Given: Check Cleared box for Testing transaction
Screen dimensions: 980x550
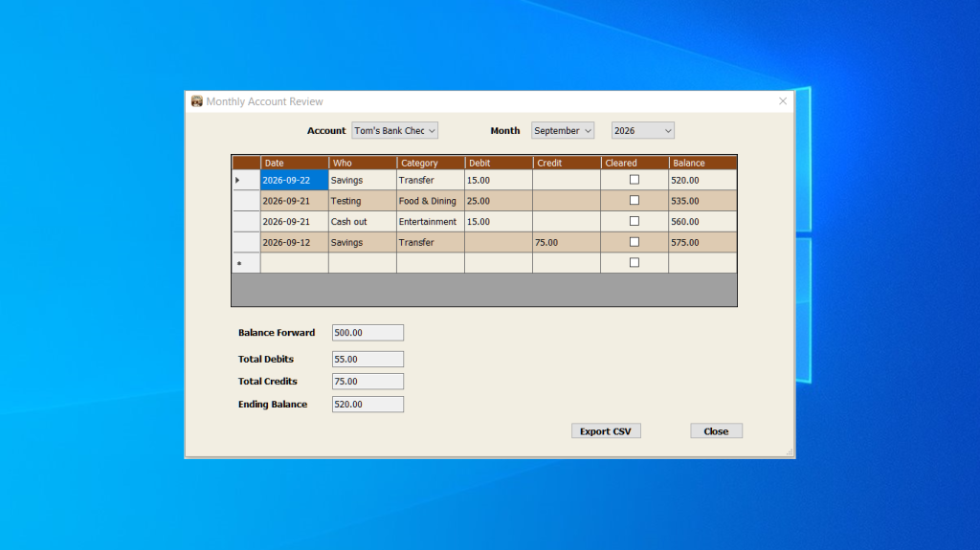Looking at the screenshot, I should 635,200.
